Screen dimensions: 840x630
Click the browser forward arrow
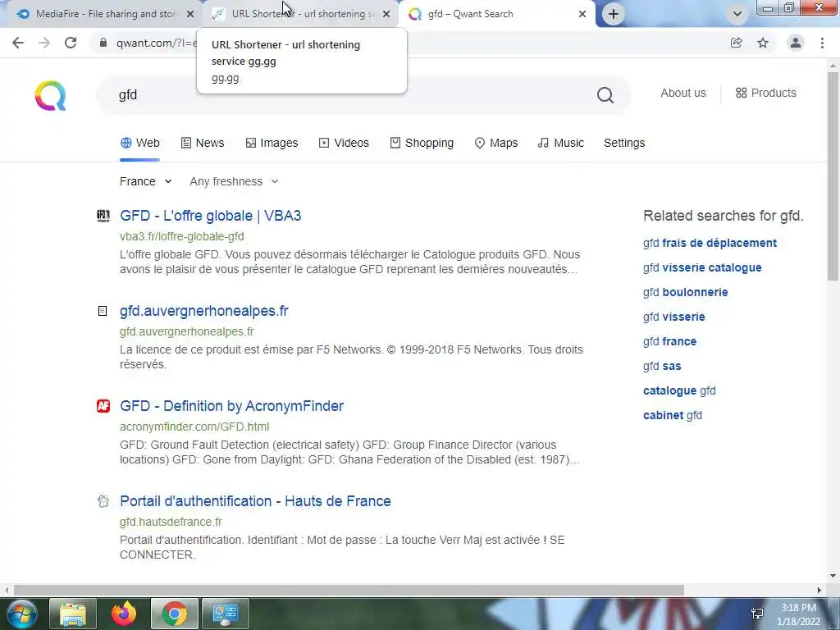click(x=44, y=43)
